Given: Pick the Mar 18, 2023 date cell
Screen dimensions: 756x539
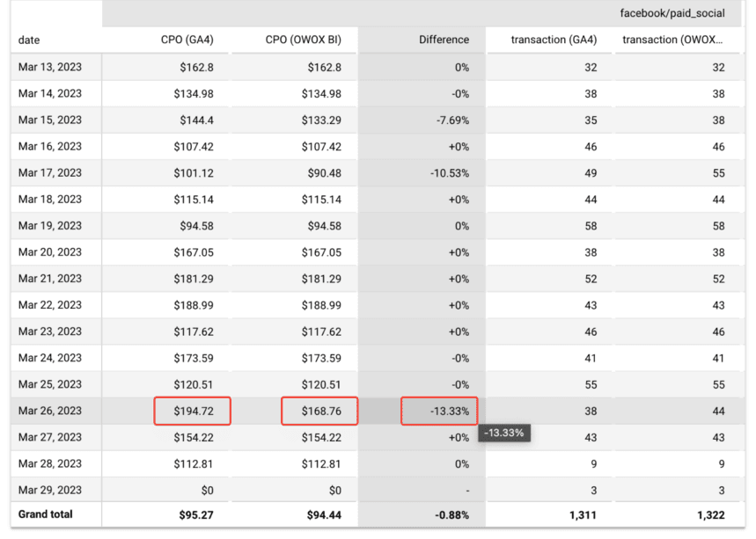Looking at the screenshot, I should click(x=50, y=200).
